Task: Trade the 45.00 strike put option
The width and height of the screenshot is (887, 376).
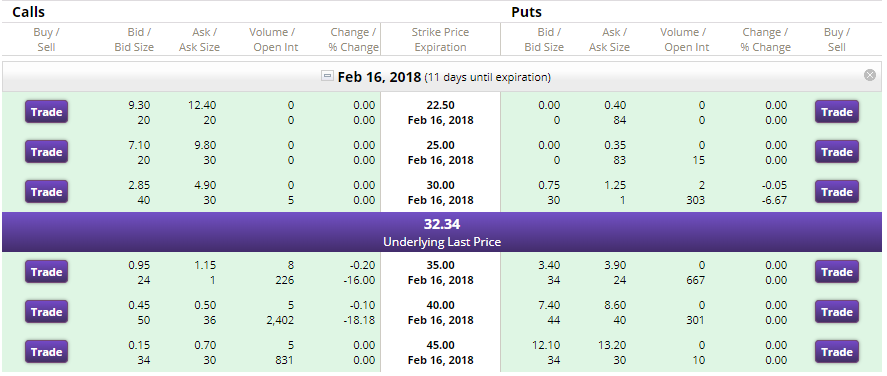Action: (837, 352)
